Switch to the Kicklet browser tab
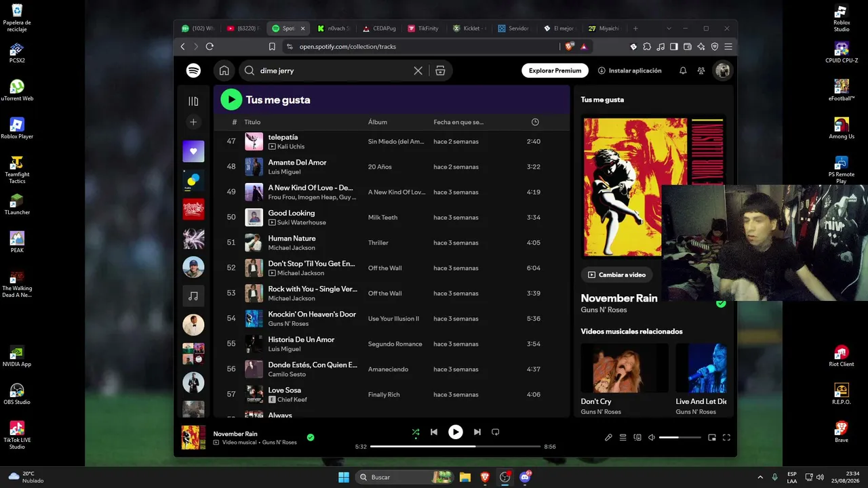 469,28
